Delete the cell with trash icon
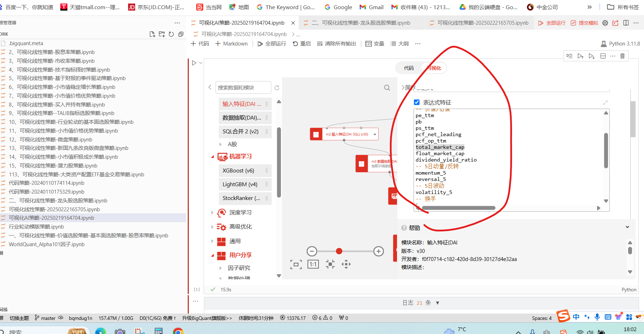The height and width of the screenshot is (334, 644). tap(622, 56)
